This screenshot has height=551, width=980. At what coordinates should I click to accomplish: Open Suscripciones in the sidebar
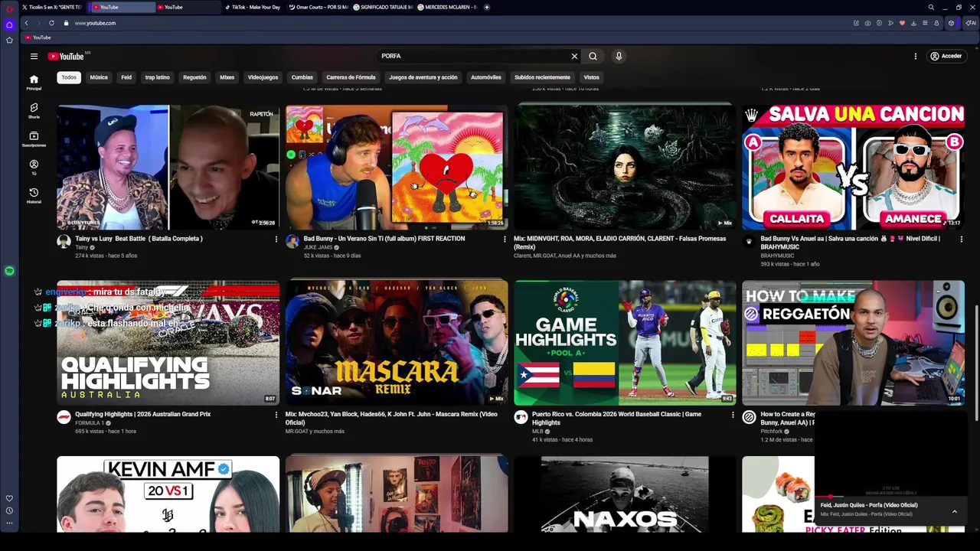(x=34, y=139)
